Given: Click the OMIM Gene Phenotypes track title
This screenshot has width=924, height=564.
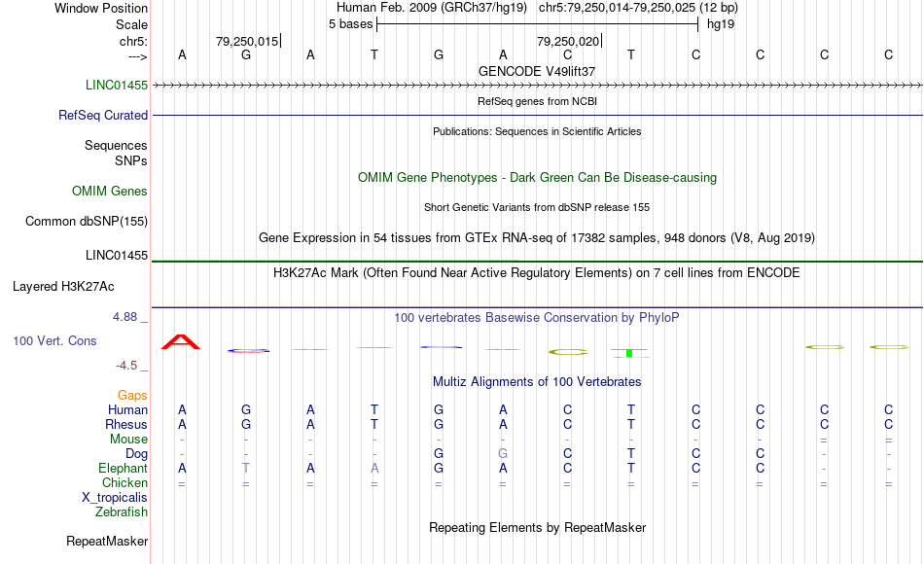Looking at the screenshot, I should point(538,177).
